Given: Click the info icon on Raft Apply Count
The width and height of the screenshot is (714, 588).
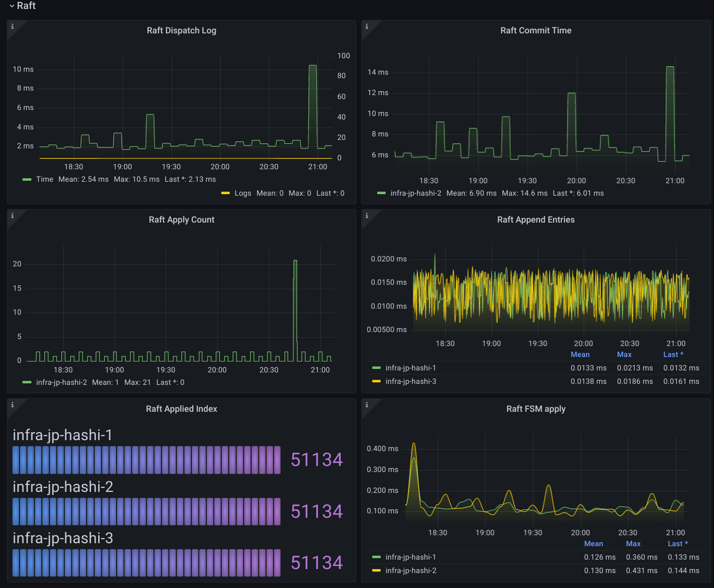Looking at the screenshot, I should [12, 217].
